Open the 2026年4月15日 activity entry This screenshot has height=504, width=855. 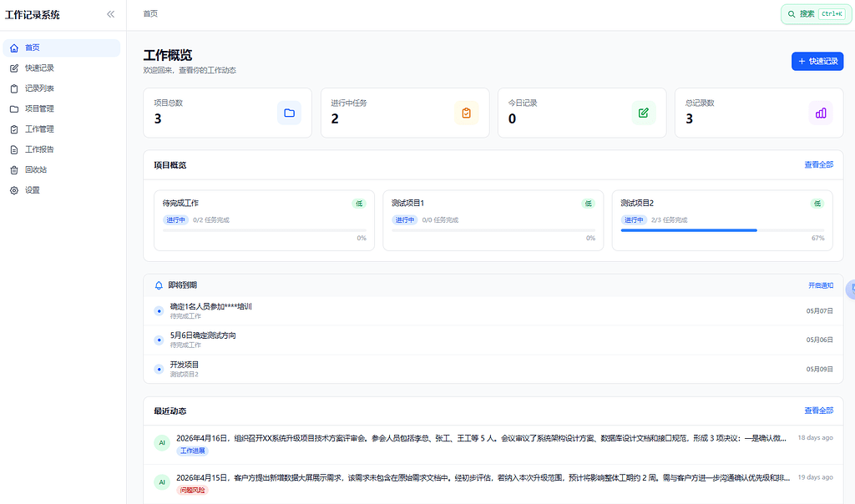click(x=493, y=484)
